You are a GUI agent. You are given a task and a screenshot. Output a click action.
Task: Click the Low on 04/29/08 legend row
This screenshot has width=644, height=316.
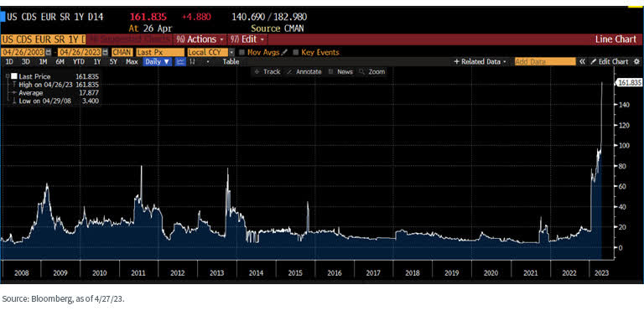[55, 101]
